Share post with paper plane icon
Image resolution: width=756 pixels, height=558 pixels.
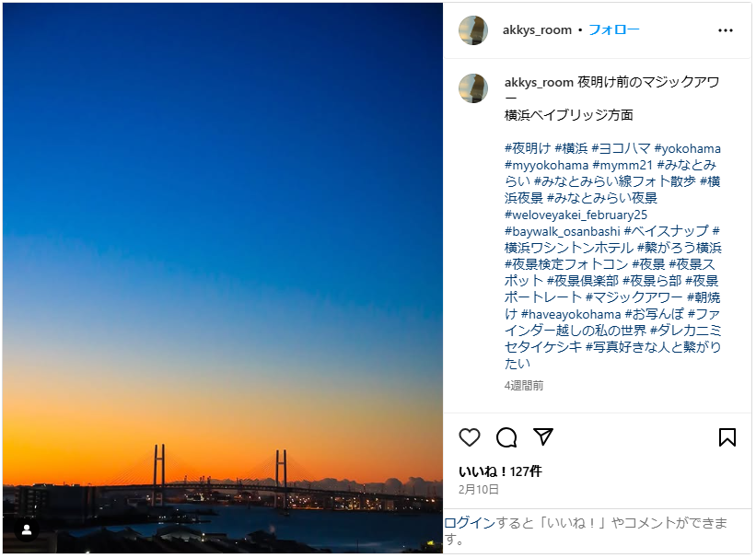tap(543, 436)
